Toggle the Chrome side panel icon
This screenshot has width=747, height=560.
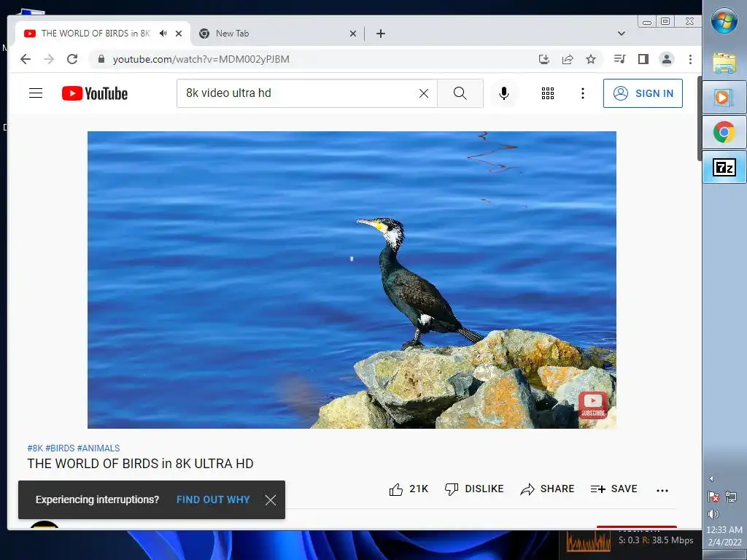click(643, 59)
